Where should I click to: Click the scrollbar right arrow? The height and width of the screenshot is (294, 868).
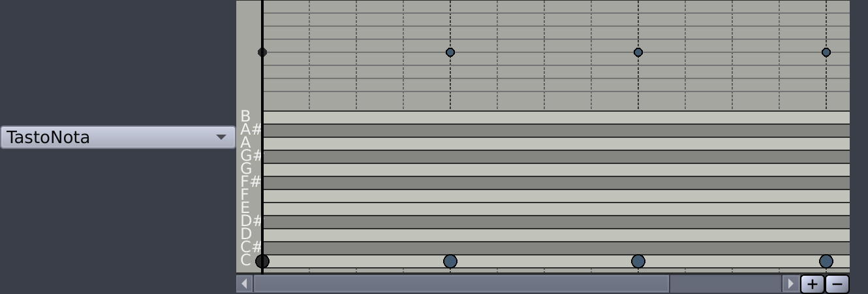coord(790,284)
